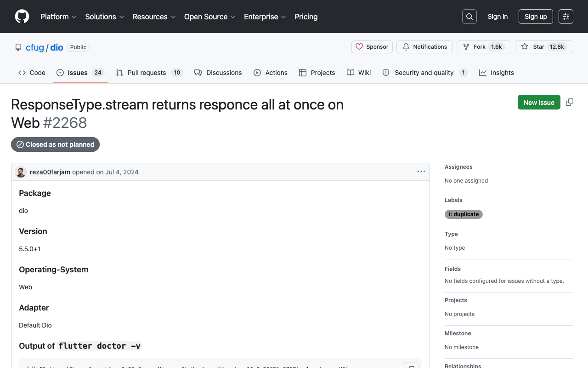Click reza00farjam's avatar image
The image size is (588, 368).
pos(21,172)
